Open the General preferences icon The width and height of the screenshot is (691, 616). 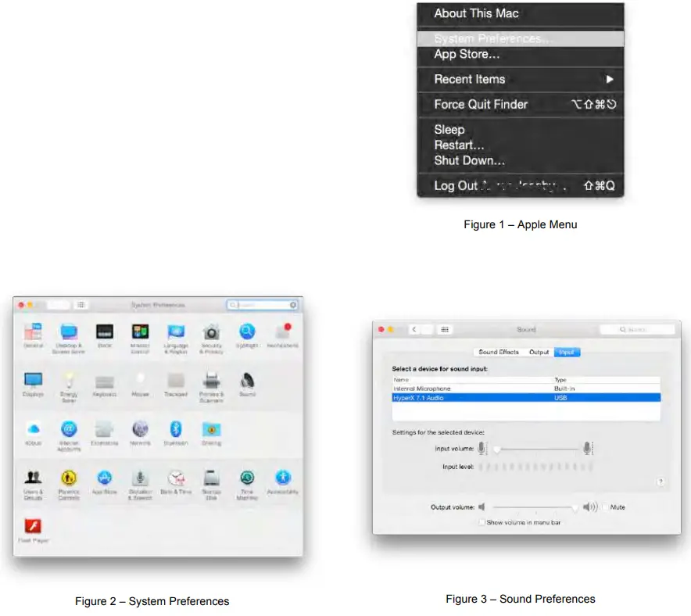[33, 331]
